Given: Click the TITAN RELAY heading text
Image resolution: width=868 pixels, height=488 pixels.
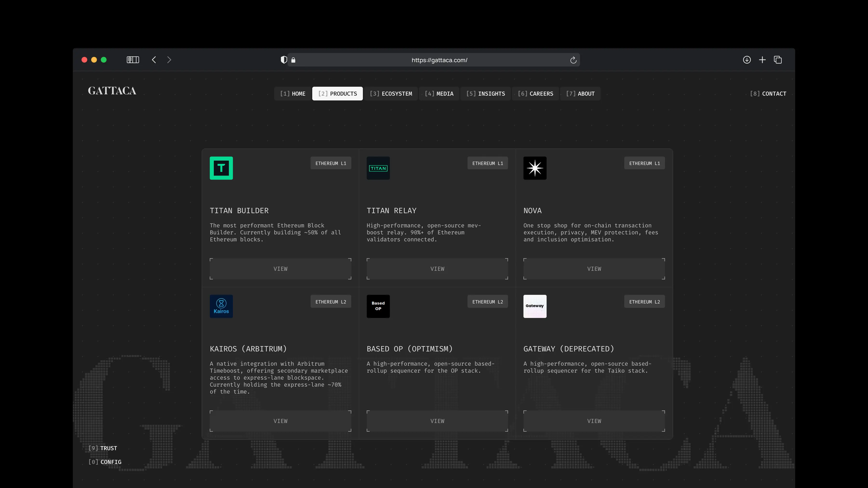Looking at the screenshot, I should point(392,211).
